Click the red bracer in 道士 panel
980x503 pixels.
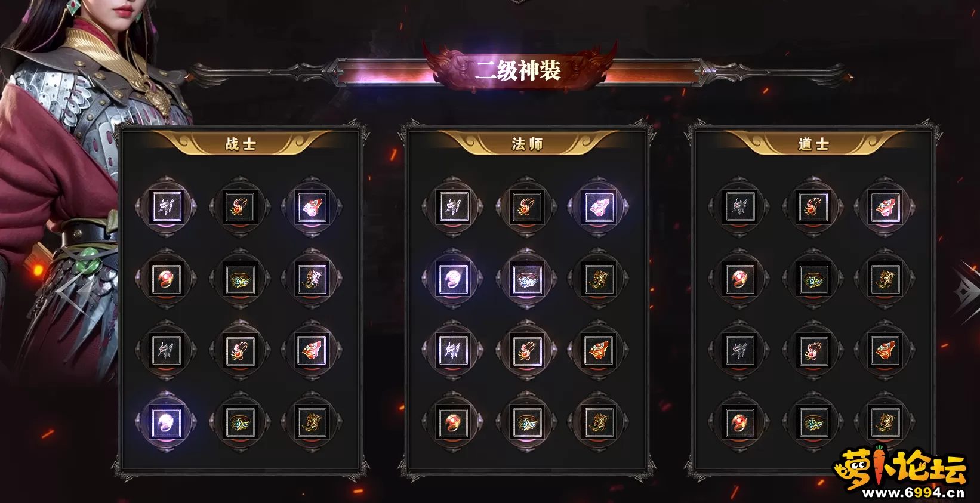tap(885, 351)
